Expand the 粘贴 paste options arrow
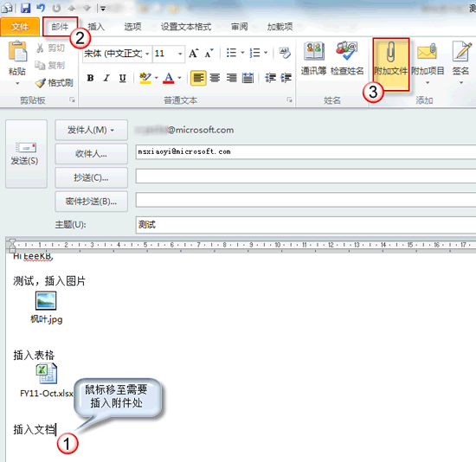The image size is (476, 462). [x=17, y=83]
